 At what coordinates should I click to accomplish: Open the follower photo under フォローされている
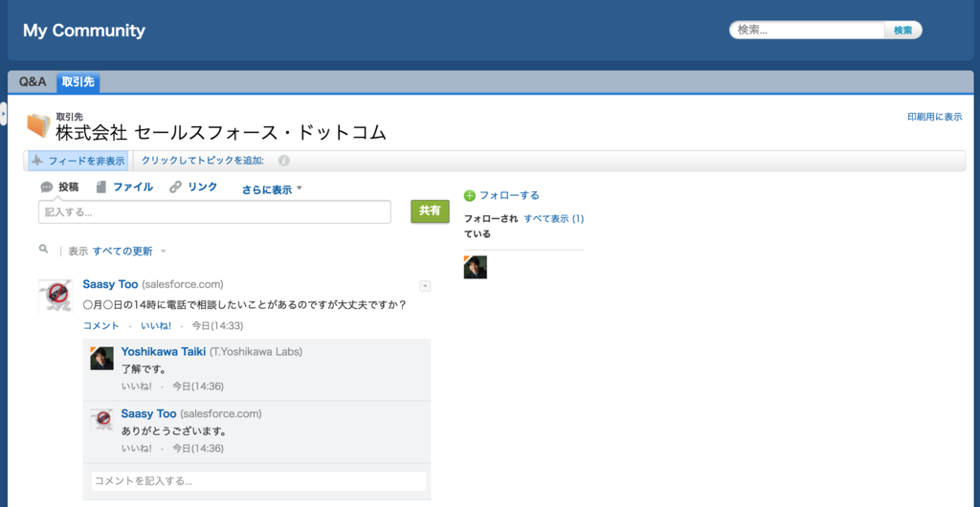(475, 267)
